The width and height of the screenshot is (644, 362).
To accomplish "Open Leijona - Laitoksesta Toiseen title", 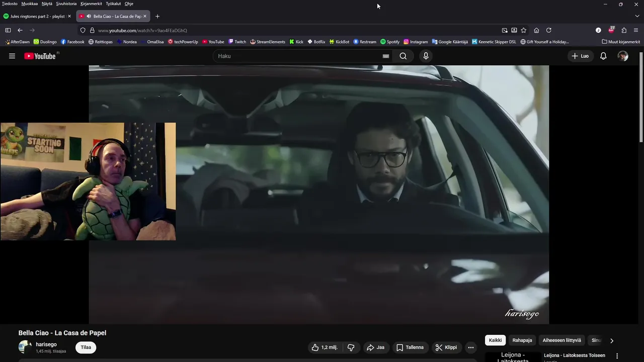I will pos(574,355).
